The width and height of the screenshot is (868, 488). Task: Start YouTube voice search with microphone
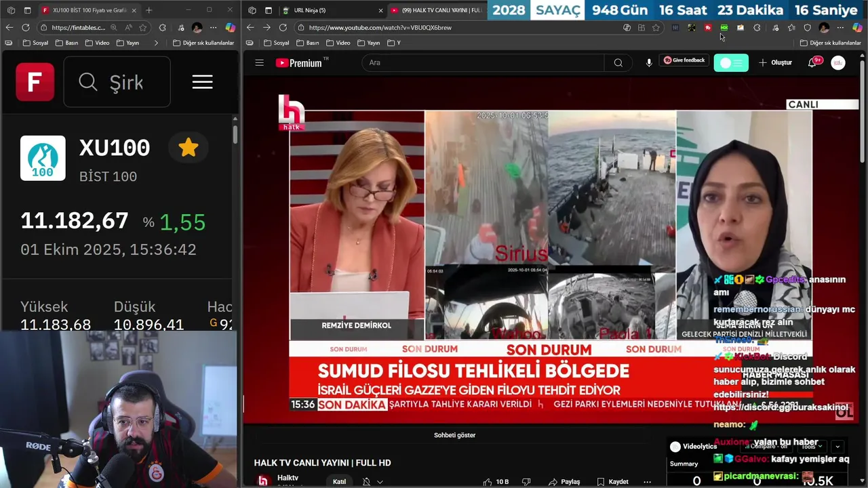pos(649,62)
